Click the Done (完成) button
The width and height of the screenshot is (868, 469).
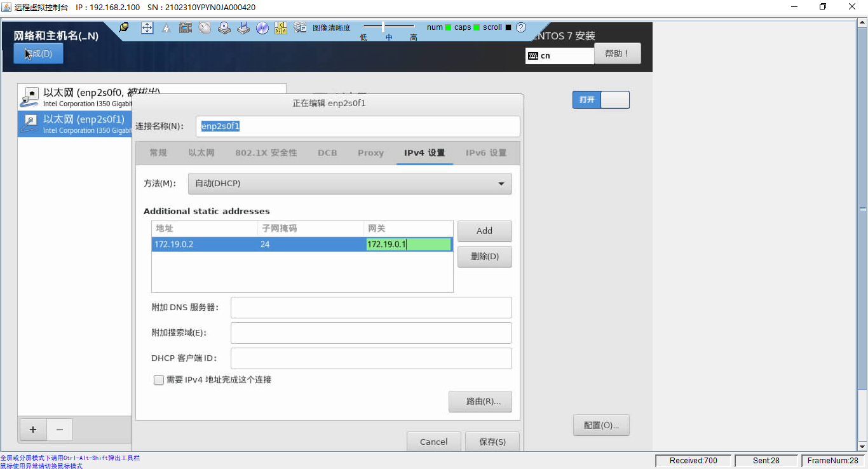pyautogui.click(x=38, y=53)
